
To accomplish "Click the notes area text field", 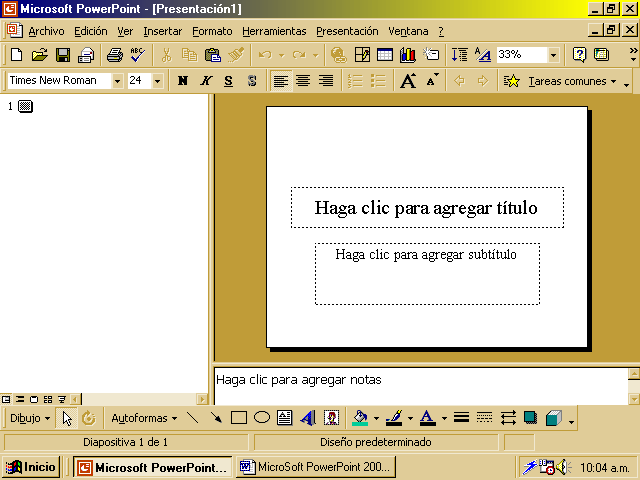I will tap(421, 386).
